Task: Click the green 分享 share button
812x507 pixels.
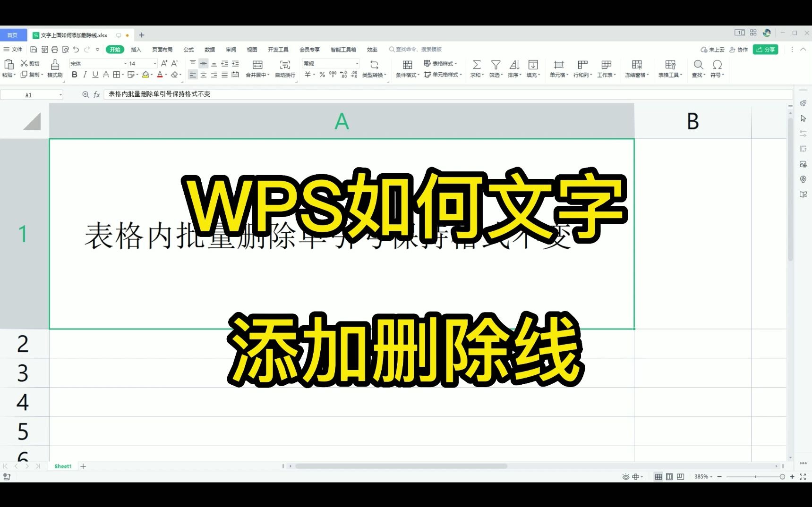Action: point(765,50)
